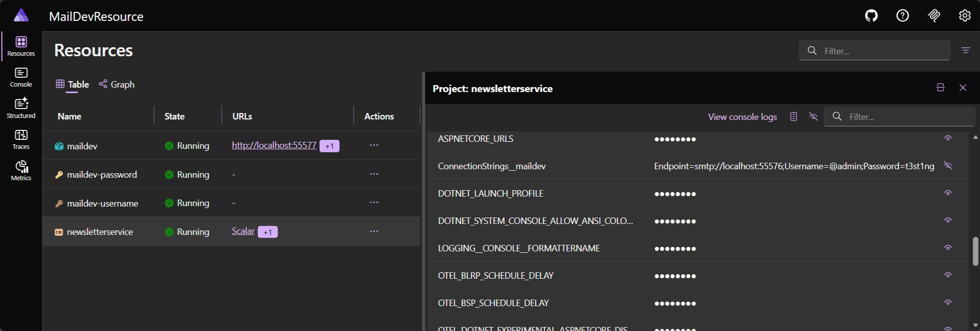Viewport: 980px width, 331px height.
Task: Select the maildev-username resource name
Action: (103, 203)
